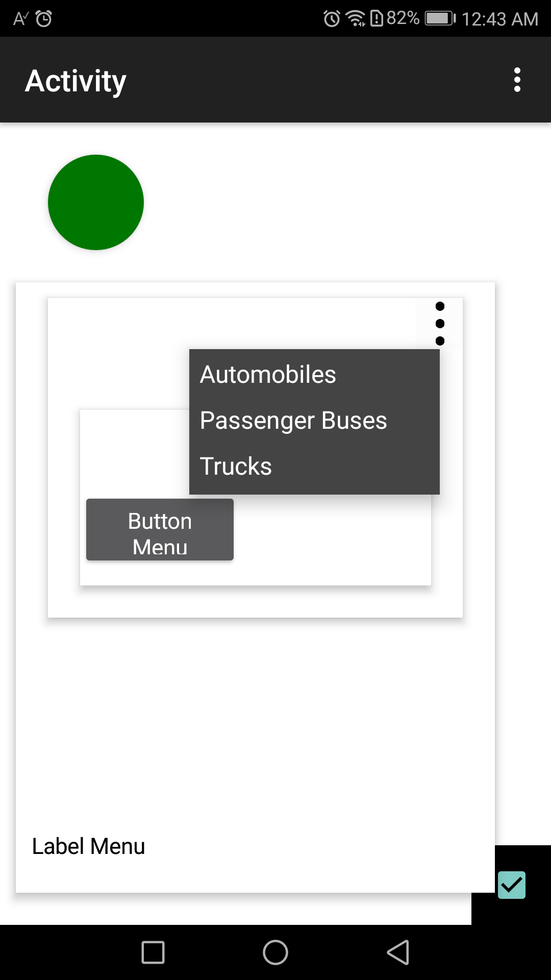Open recent apps with the square button

click(x=153, y=952)
